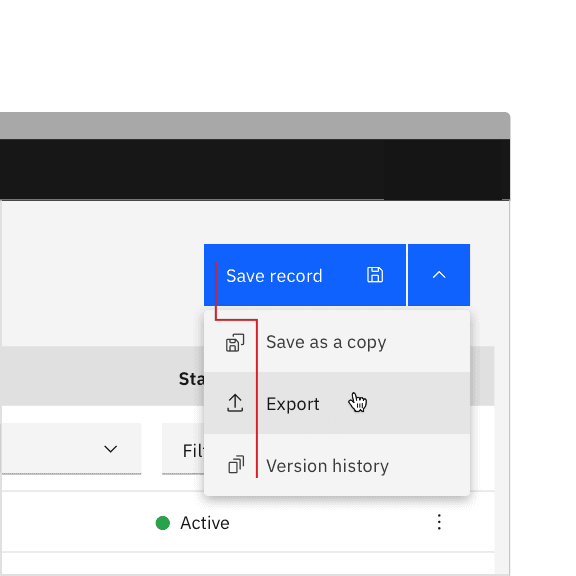Open overflow menu for Active row
The width and height of the screenshot is (576, 576).
tap(439, 522)
